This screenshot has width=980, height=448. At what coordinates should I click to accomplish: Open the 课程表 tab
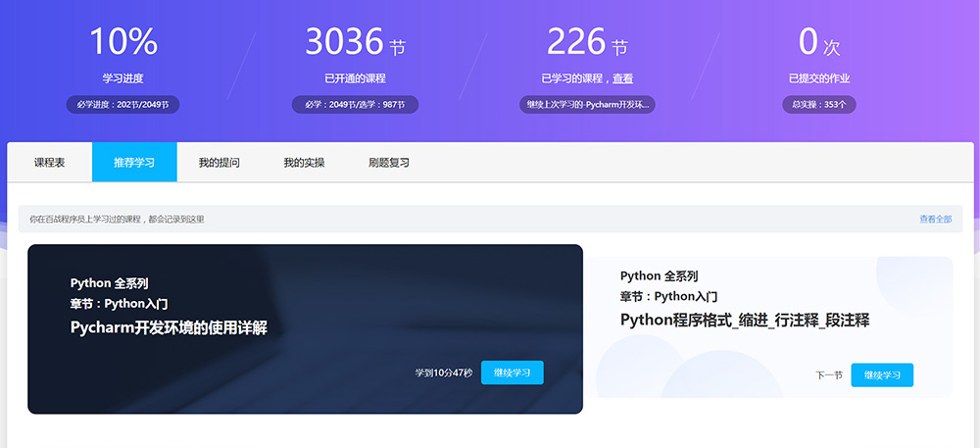(49, 163)
